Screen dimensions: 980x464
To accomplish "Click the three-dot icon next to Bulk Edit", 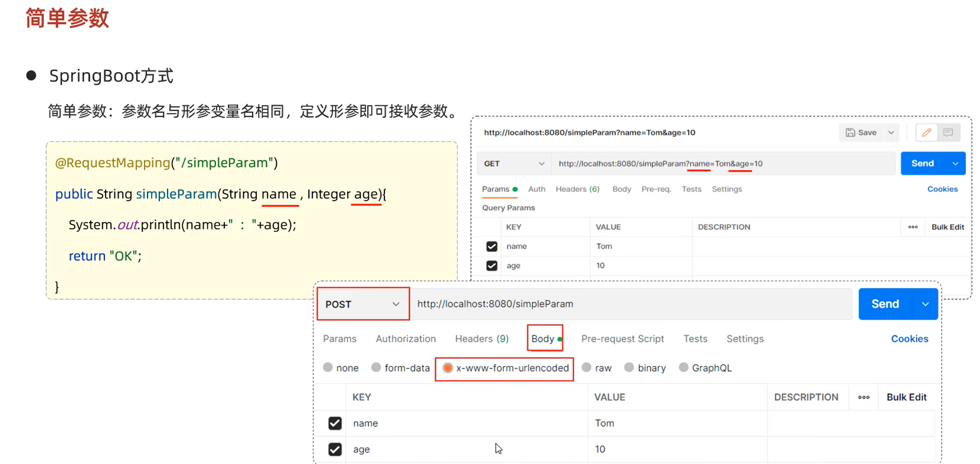I will 863,397.
